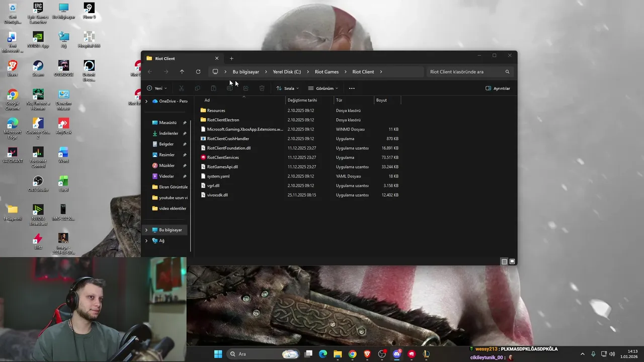Select vgrl.dll file
The width and height of the screenshot is (644, 362).
[213, 186]
